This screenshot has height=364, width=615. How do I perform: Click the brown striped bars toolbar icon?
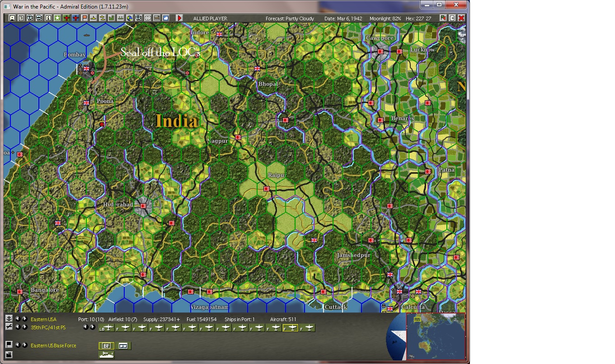coord(157,18)
